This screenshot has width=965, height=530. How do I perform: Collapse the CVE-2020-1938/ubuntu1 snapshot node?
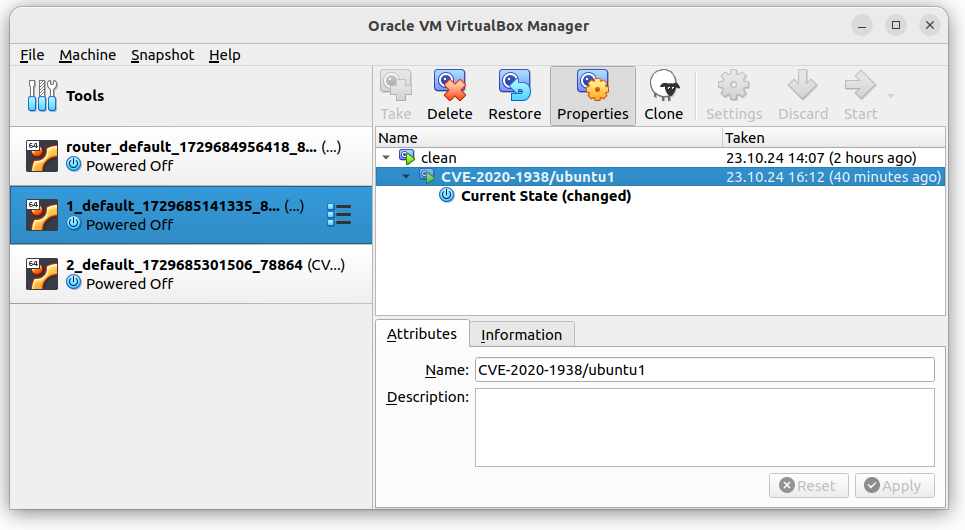tap(406, 177)
